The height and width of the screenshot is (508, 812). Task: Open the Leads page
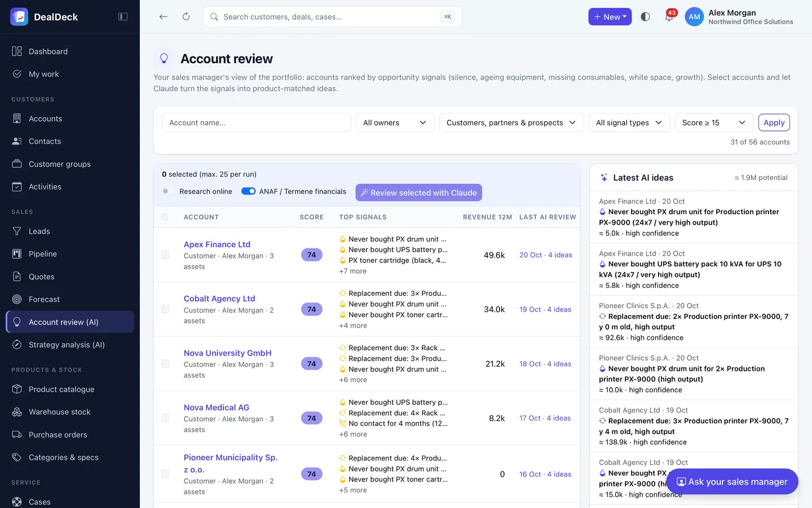coord(70,231)
